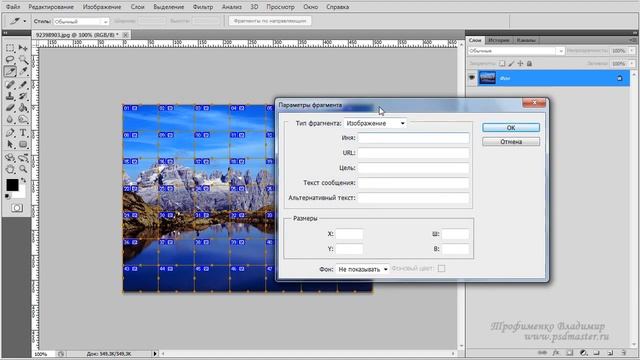Viewport: 640px width, 360px height.
Task: Click the Отмена button
Action: pyautogui.click(x=511, y=142)
